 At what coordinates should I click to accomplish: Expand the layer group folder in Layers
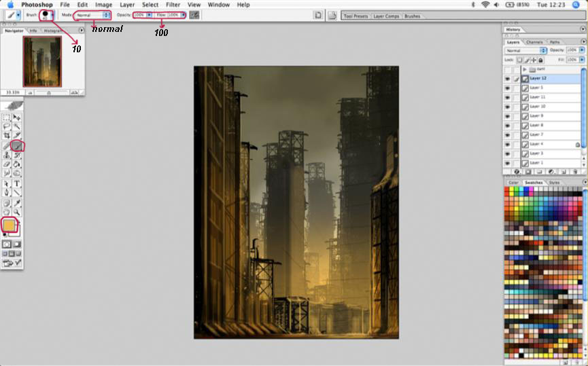coord(525,69)
